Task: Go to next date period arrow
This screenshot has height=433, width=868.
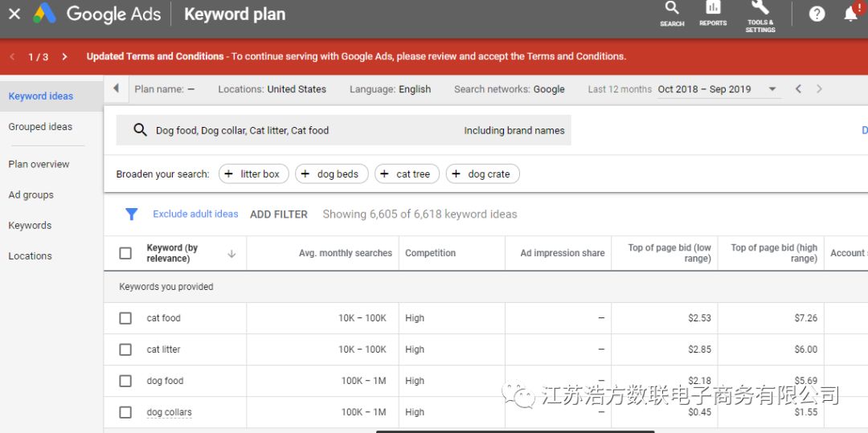Action: (819, 89)
